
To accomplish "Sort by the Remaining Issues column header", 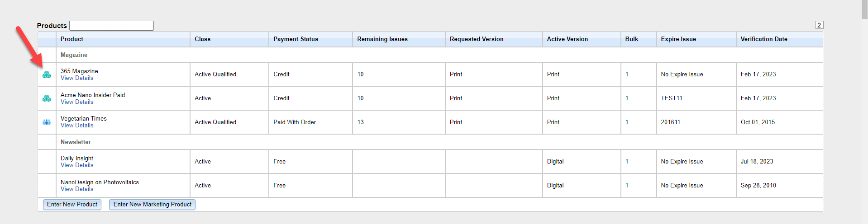I will (382, 39).
